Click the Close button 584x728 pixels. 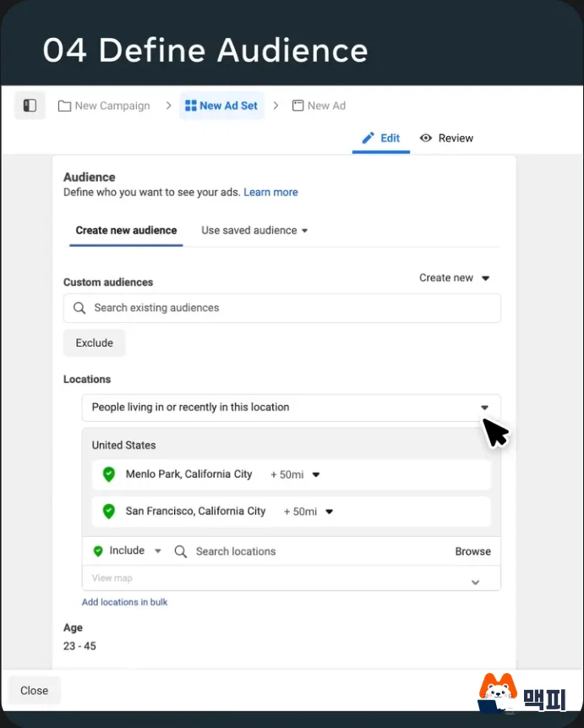coord(34,691)
